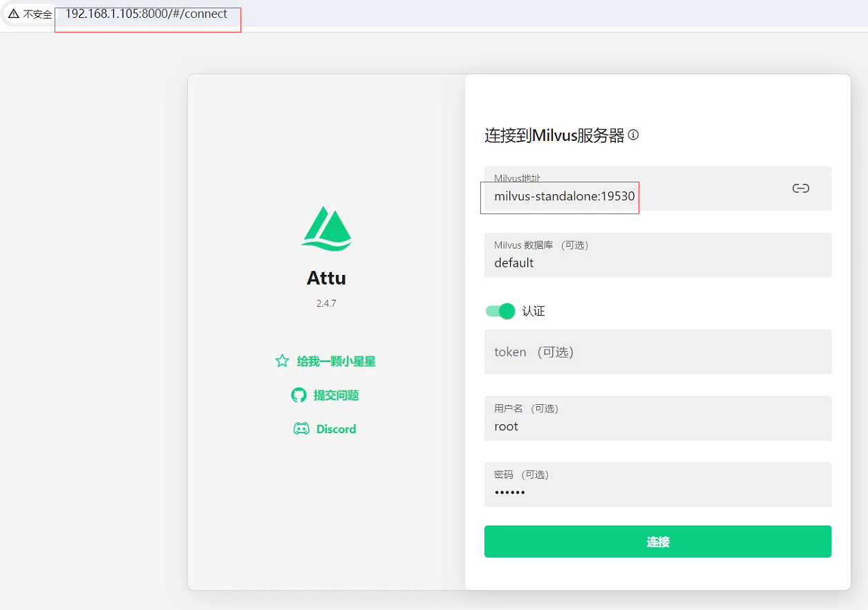Click the browser URL 192.168.1.105:8000/#/connect
Image resolution: width=868 pixels, height=610 pixels.
click(147, 14)
